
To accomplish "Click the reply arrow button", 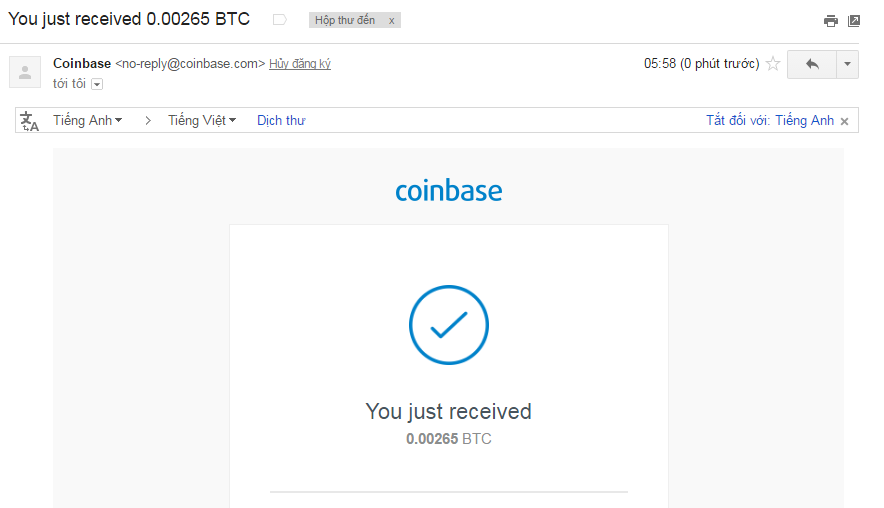I will (812, 64).
